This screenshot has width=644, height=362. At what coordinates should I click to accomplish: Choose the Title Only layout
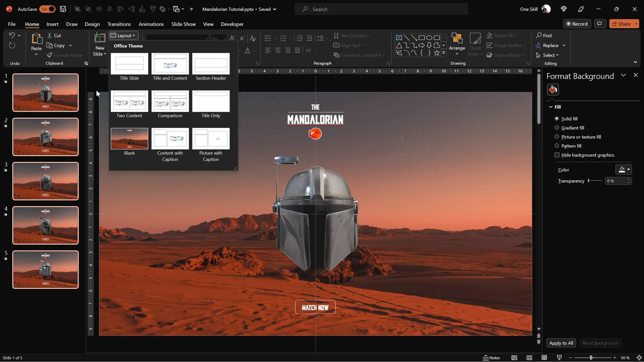(x=211, y=104)
